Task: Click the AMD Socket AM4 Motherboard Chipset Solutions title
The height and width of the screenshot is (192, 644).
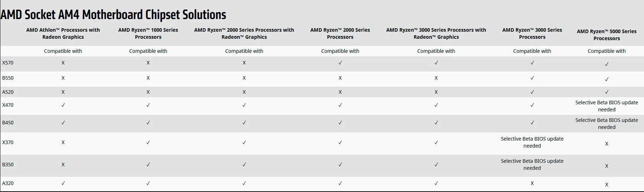Action: [113, 15]
